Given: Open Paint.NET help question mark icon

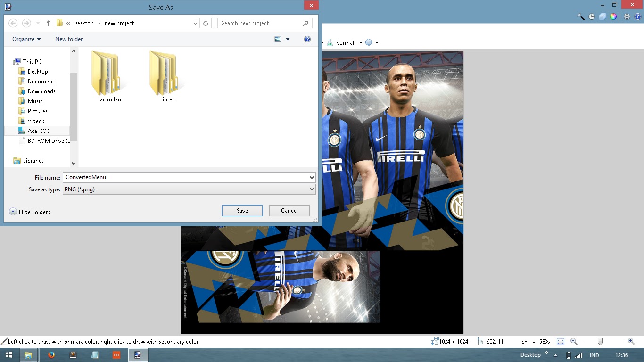Looking at the screenshot, I should tap(637, 16).
